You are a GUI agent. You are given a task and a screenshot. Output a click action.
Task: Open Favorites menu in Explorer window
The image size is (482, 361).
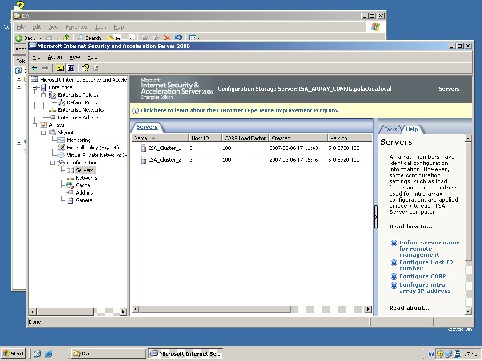click(x=76, y=27)
